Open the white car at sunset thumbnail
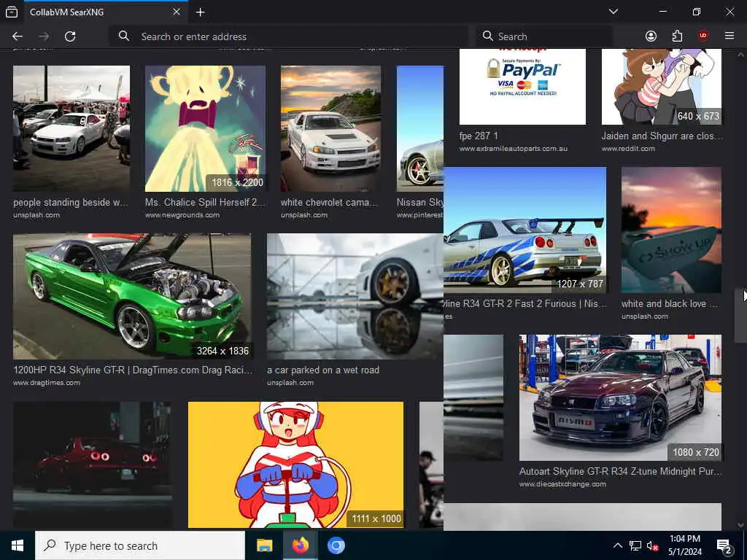 [x=330, y=128]
